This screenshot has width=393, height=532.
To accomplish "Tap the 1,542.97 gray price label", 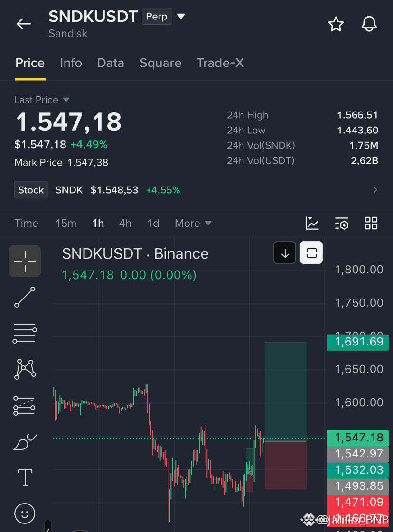I will tap(358, 454).
